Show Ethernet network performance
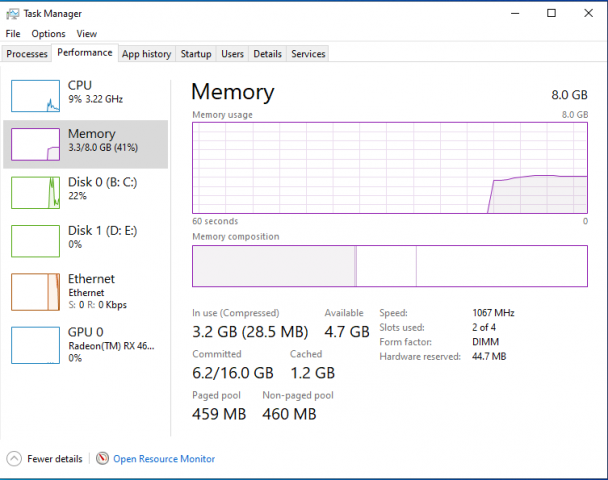Viewport: 608px width, 480px height. (86, 290)
